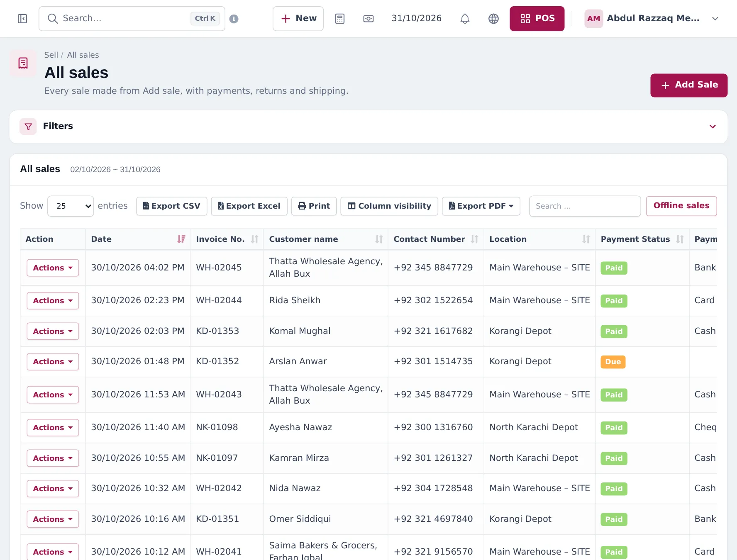Screen dimensions: 737x560
Task: Export the table as CSV
Action: coord(172,206)
